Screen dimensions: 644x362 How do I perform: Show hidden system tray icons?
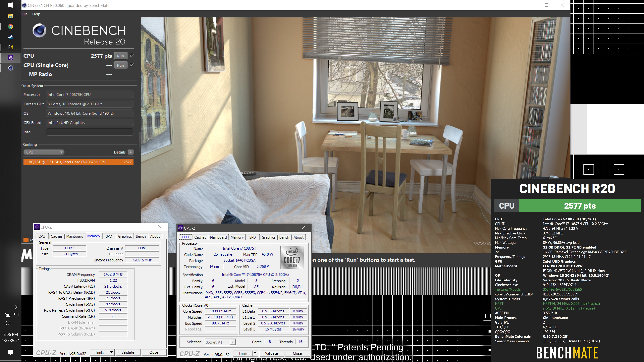click(15, 307)
